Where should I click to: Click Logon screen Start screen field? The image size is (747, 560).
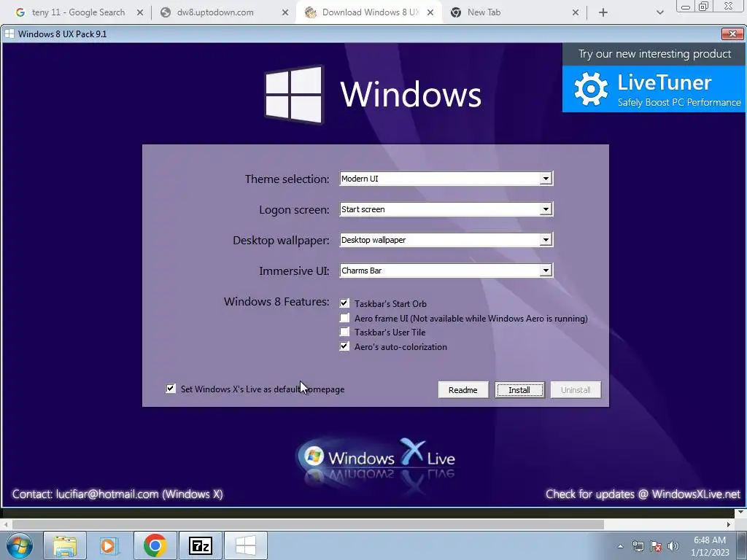click(446, 209)
